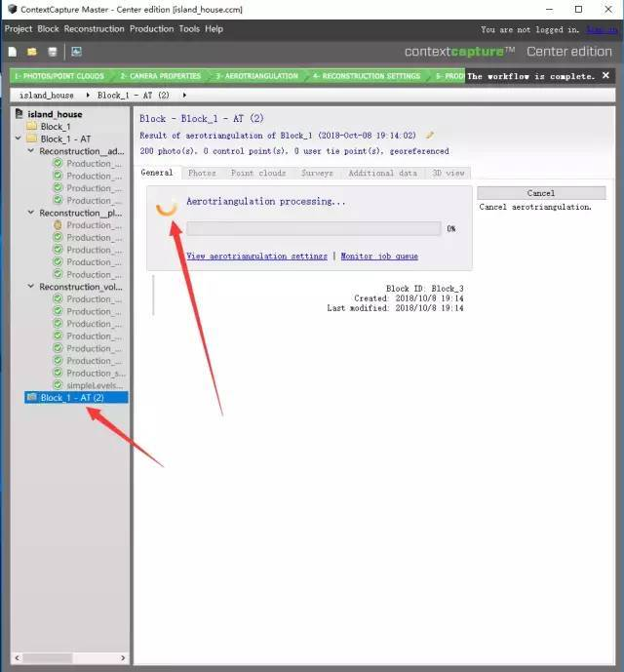The height and width of the screenshot is (672, 624).
Task: Click the folder icon of Block_1 - AT
Action: click(32, 138)
